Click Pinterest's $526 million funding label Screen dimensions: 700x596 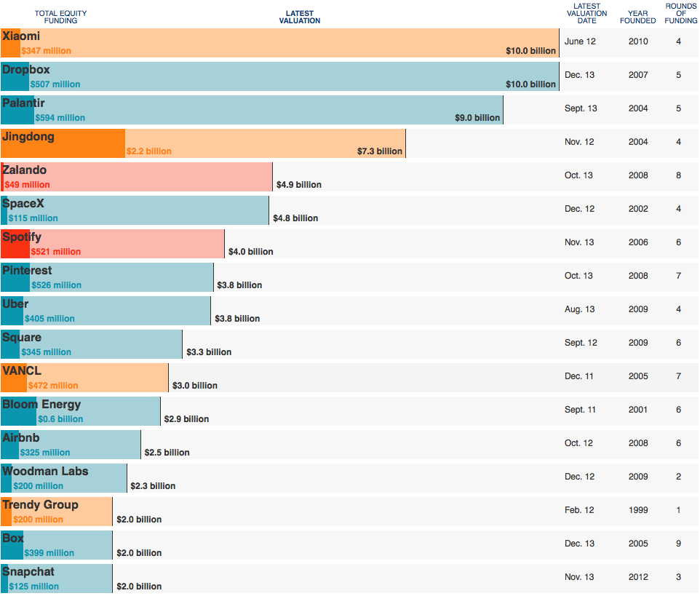tap(56, 285)
